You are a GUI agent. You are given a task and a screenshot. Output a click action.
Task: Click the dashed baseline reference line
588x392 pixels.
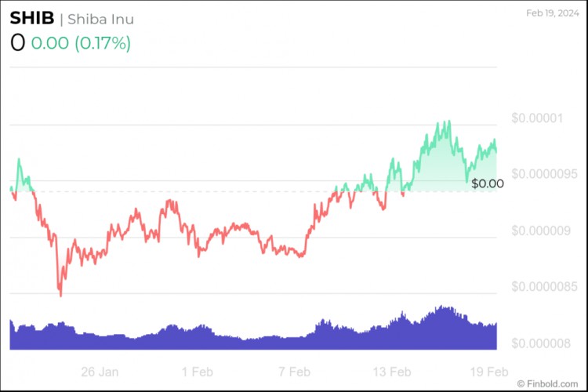point(253,191)
